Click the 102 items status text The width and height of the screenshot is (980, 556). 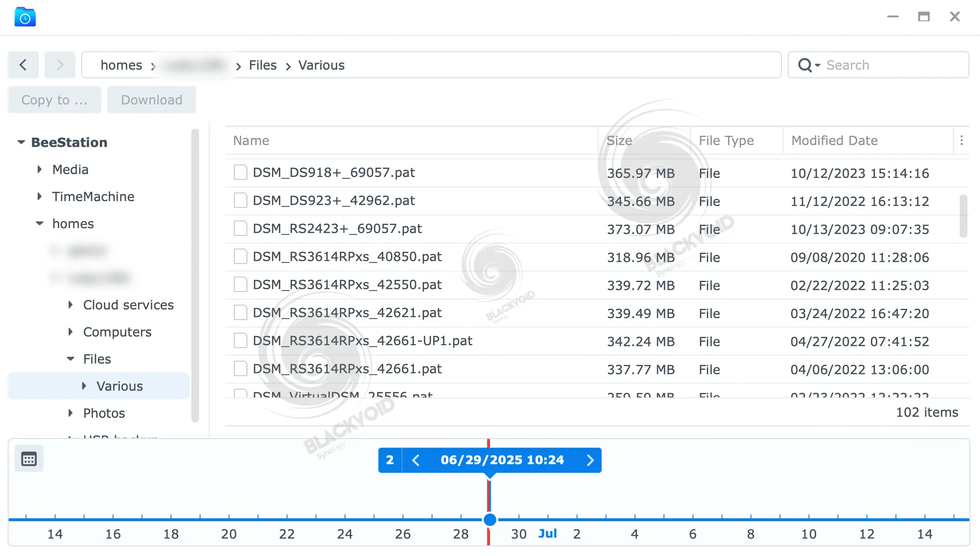[927, 412]
